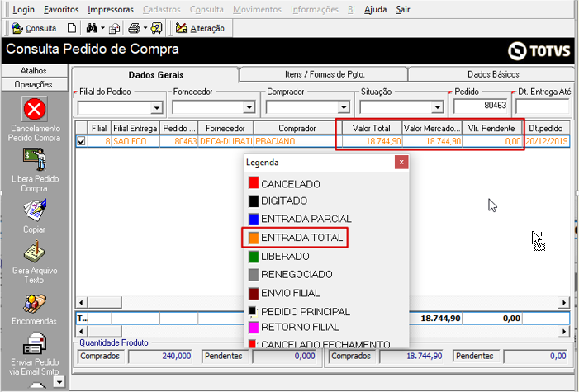This screenshot has width=579, height=392.
Task: Click the 20/12/2019 date cell
Action: [x=547, y=141]
